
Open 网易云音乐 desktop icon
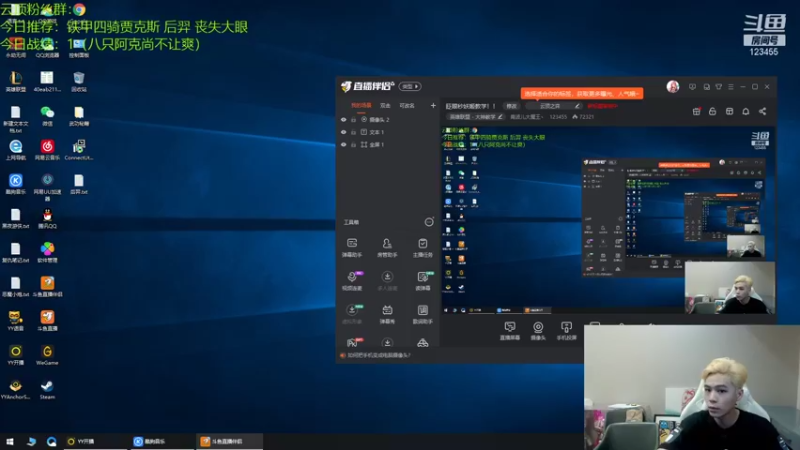point(47,151)
